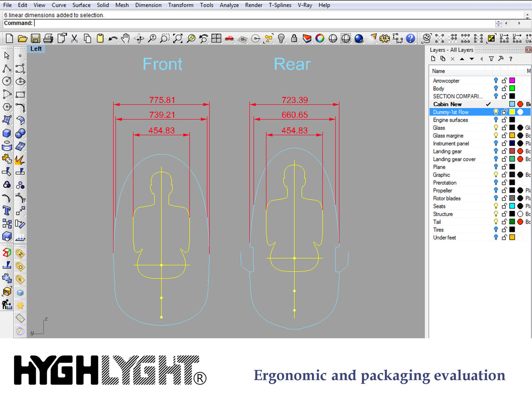Screen dimensions: 532x401
Task: Hide the Arrowcopter layer
Action: pyautogui.click(x=496, y=80)
